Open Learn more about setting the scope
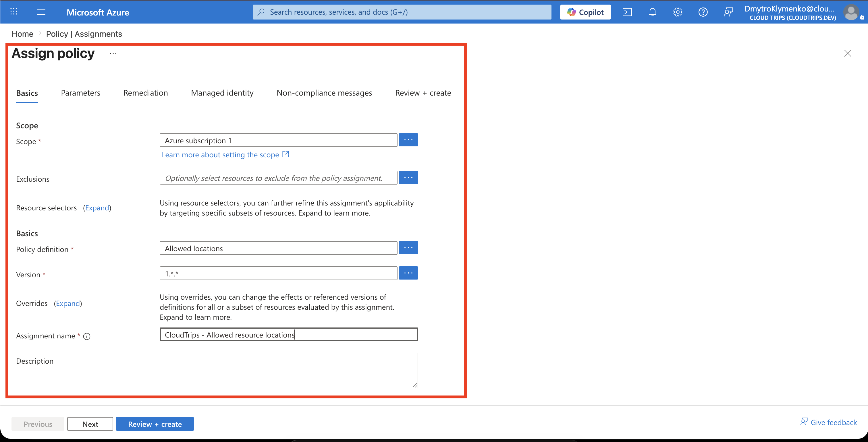 [x=220, y=154]
